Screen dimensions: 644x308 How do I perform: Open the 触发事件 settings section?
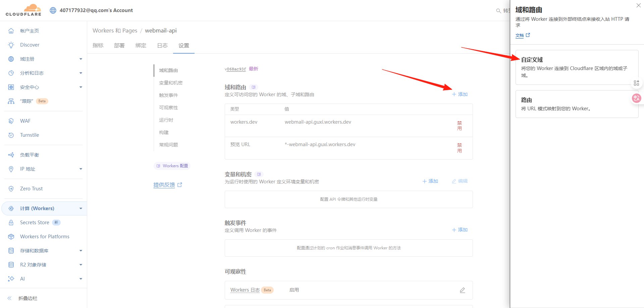point(168,95)
